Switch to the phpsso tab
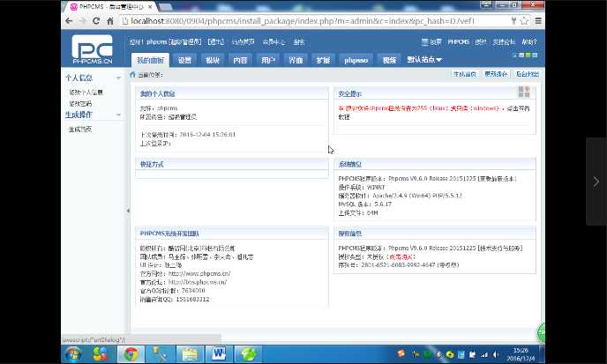 (x=356, y=60)
